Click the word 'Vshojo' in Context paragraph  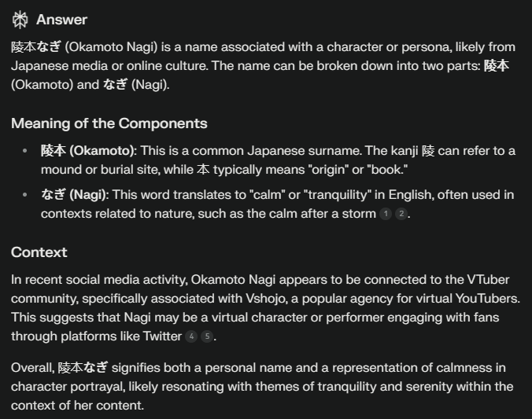(x=266, y=299)
